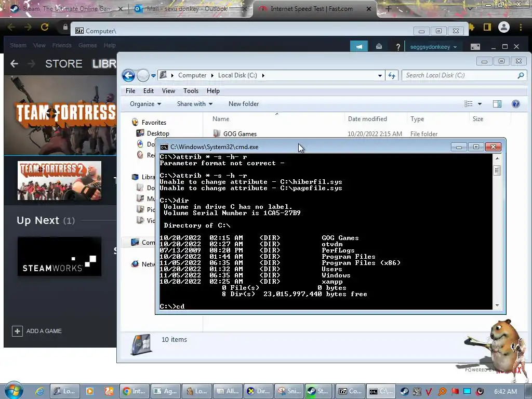Click the cmd window scroll down arrow
This screenshot has width=532, height=399.
tap(497, 305)
